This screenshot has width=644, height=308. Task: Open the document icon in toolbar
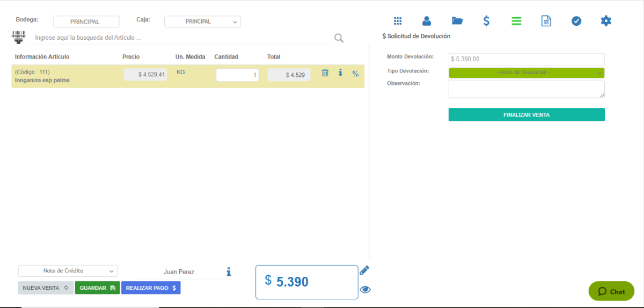pyautogui.click(x=546, y=21)
